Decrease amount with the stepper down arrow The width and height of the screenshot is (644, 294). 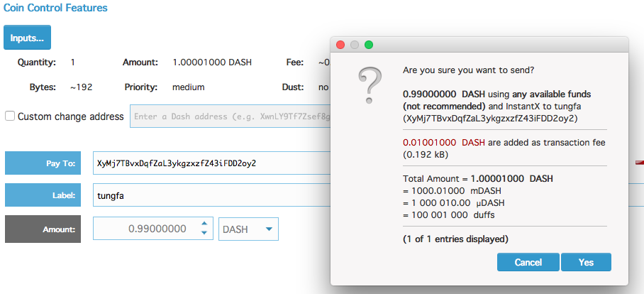(204, 233)
